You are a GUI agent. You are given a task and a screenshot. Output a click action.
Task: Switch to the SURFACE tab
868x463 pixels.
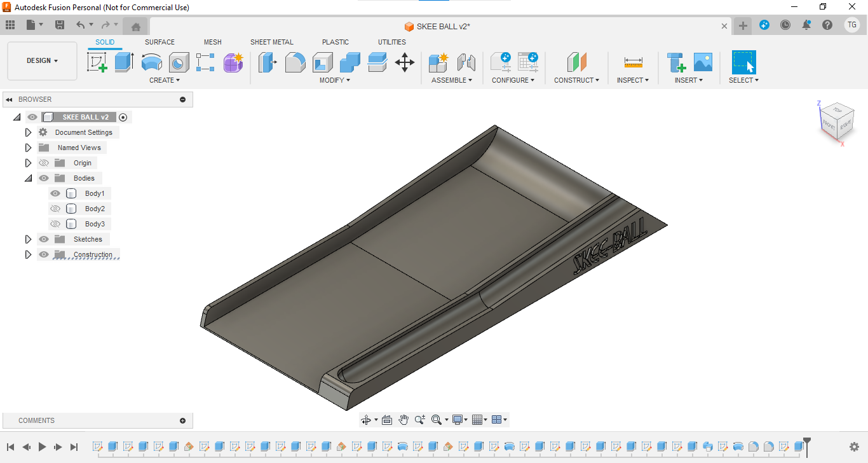[159, 42]
